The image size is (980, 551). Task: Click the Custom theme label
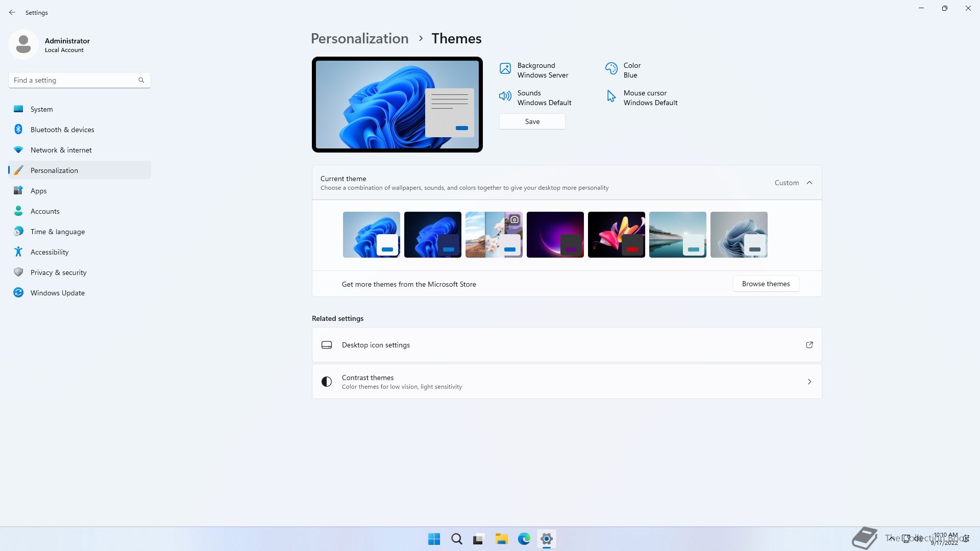coord(787,183)
